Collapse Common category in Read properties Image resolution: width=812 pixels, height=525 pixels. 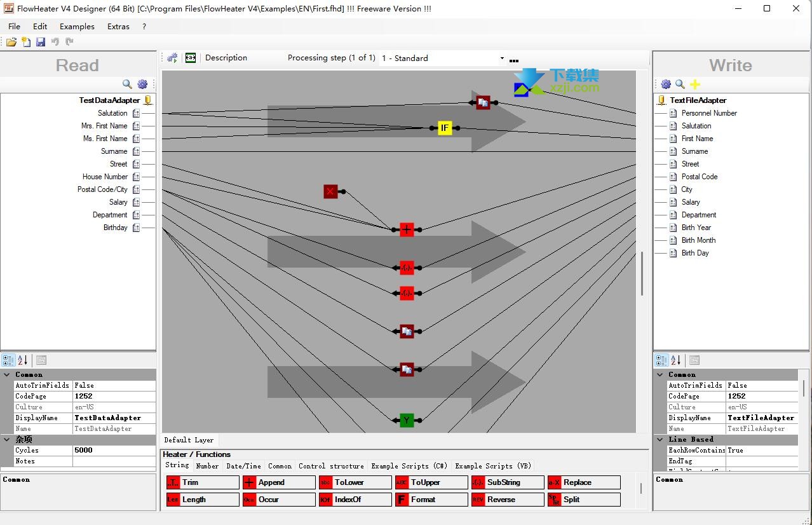[7, 375]
